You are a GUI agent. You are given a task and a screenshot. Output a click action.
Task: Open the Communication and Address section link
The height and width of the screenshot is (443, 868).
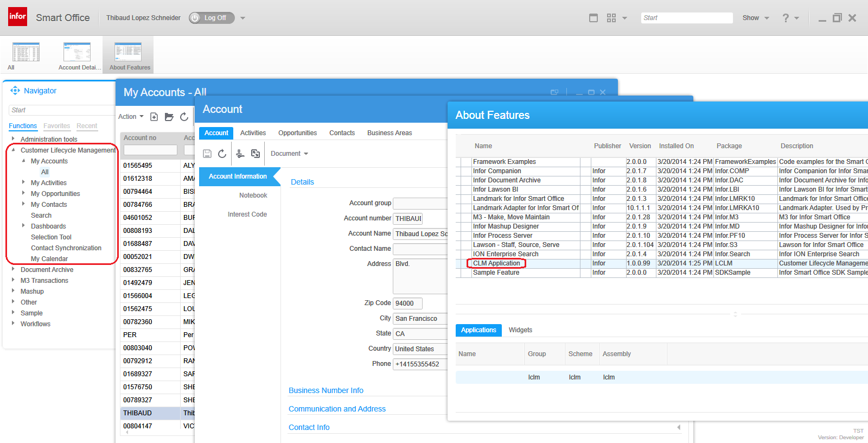click(x=337, y=409)
